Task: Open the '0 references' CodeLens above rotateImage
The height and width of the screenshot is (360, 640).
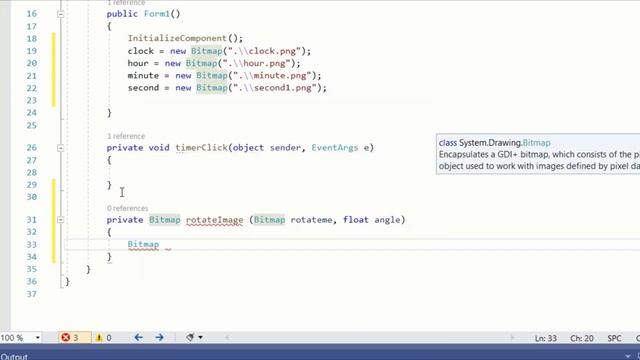Action: [127, 208]
